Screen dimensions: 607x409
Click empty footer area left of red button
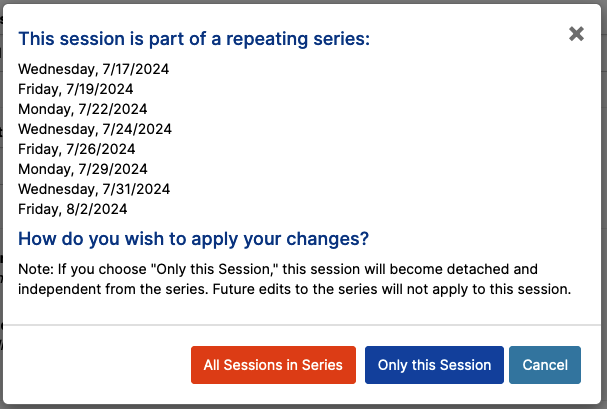click(x=97, y=365)
